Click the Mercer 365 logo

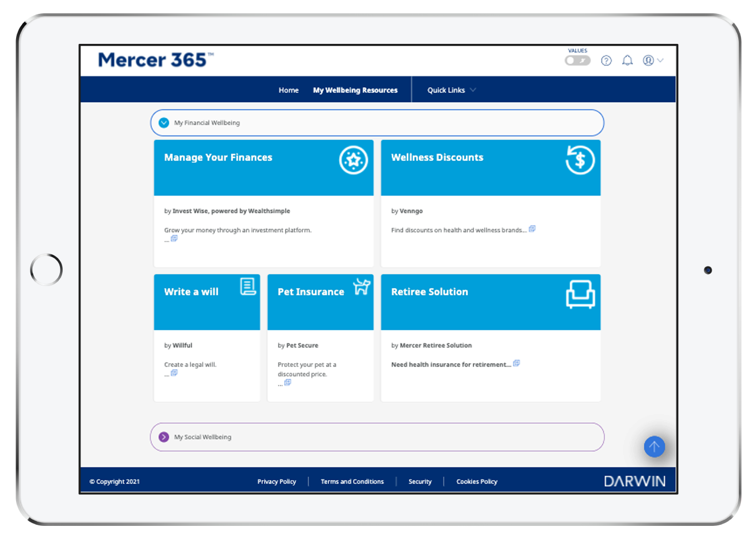click(156, 59)
